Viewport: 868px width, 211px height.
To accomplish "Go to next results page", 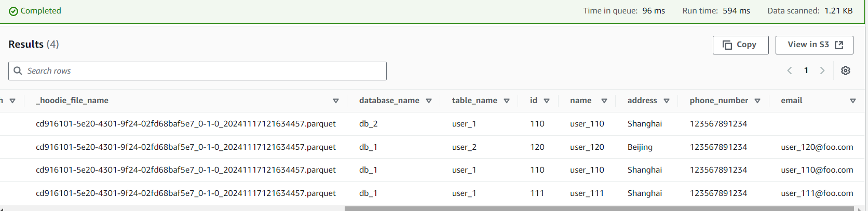I will tap(822, 71).
